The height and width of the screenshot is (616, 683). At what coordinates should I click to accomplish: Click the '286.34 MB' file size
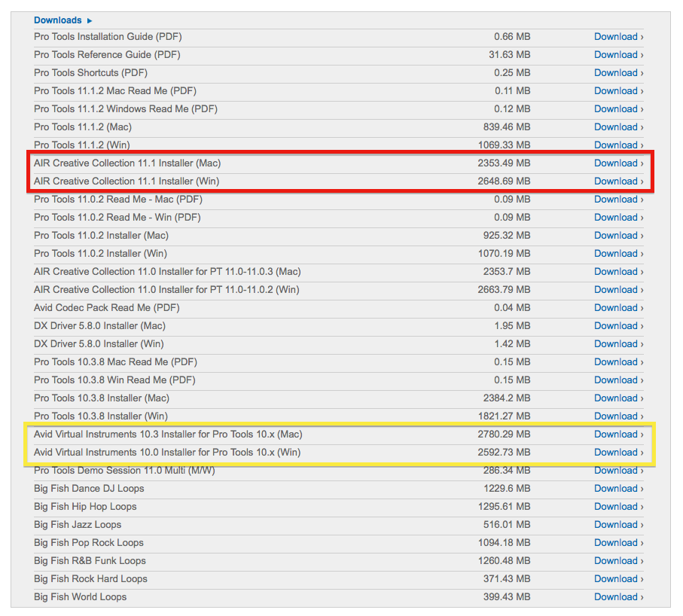tap(507, 471)
